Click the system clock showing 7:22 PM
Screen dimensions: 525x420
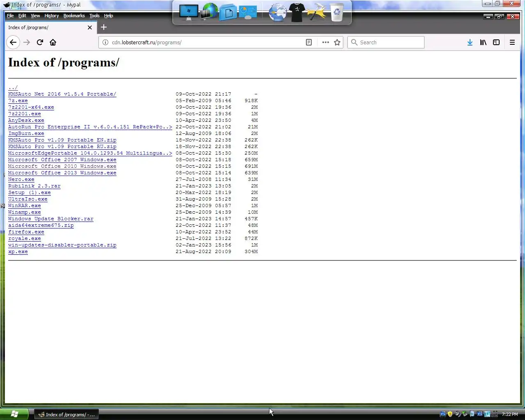(x=510, y=414)
